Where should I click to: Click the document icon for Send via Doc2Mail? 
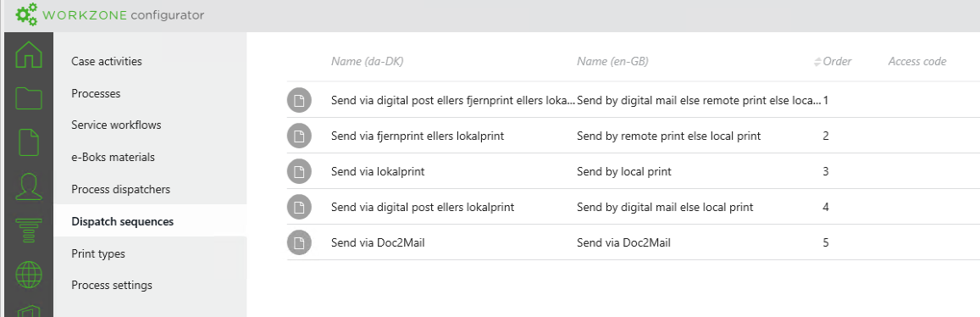click(x=299, y=242)
